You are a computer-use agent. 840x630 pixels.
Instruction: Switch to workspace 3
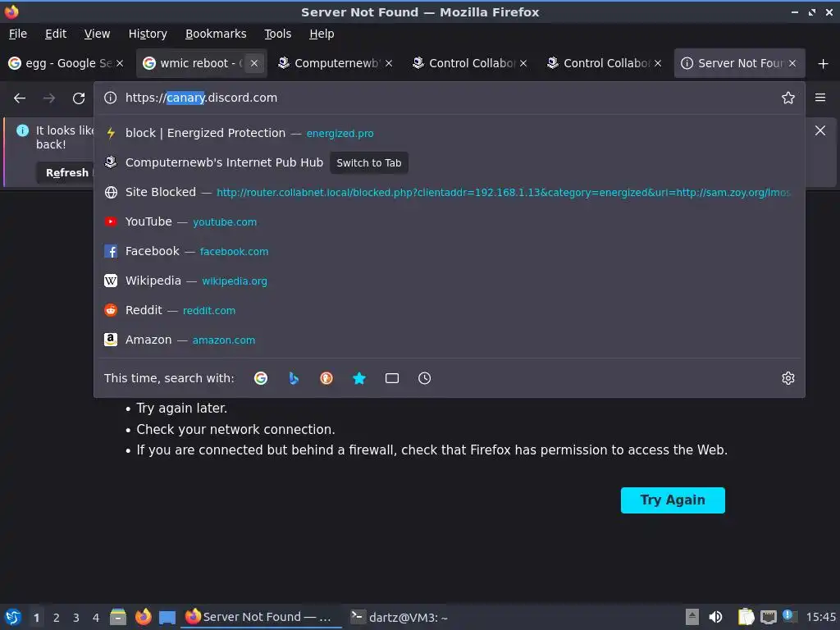[x=76, y=618]
